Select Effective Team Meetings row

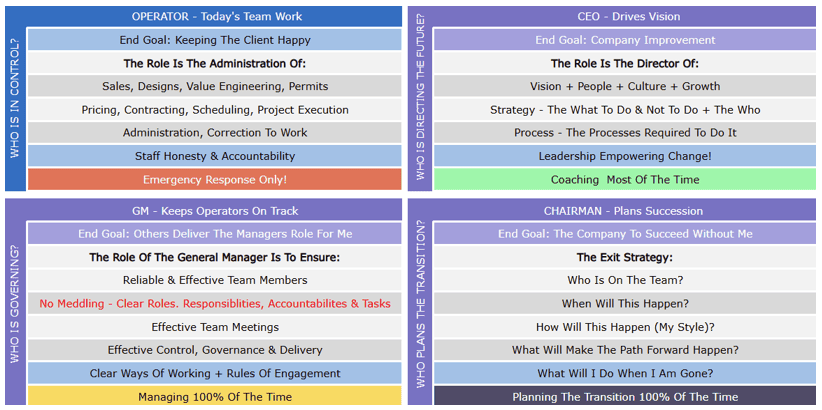pos(215,327)
